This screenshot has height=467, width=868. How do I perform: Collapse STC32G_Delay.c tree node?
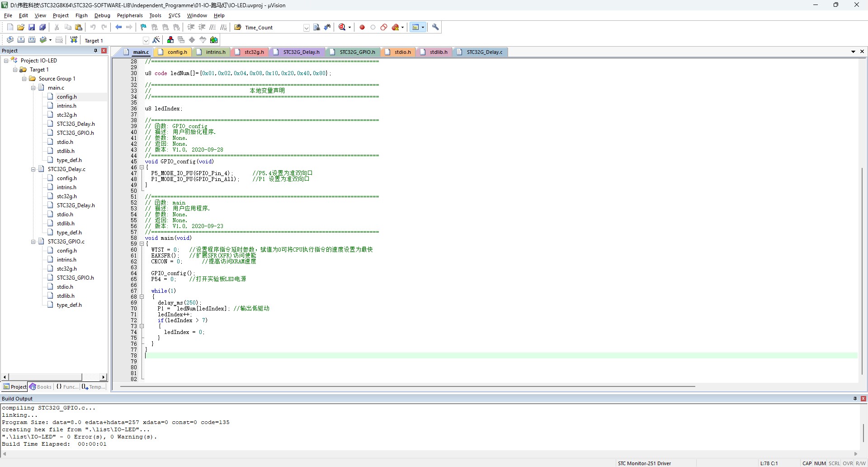click(x=33, y=169)
